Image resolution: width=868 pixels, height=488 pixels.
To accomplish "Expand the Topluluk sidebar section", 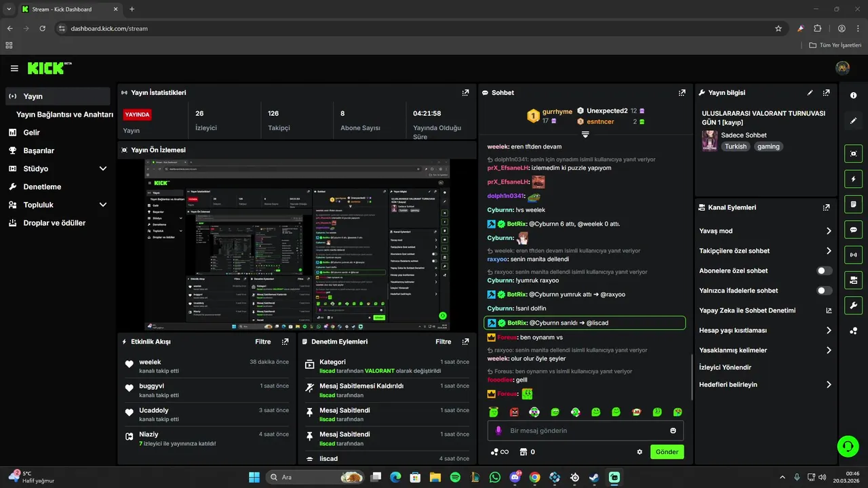I will pyautogui.click(x=103, y=205).
